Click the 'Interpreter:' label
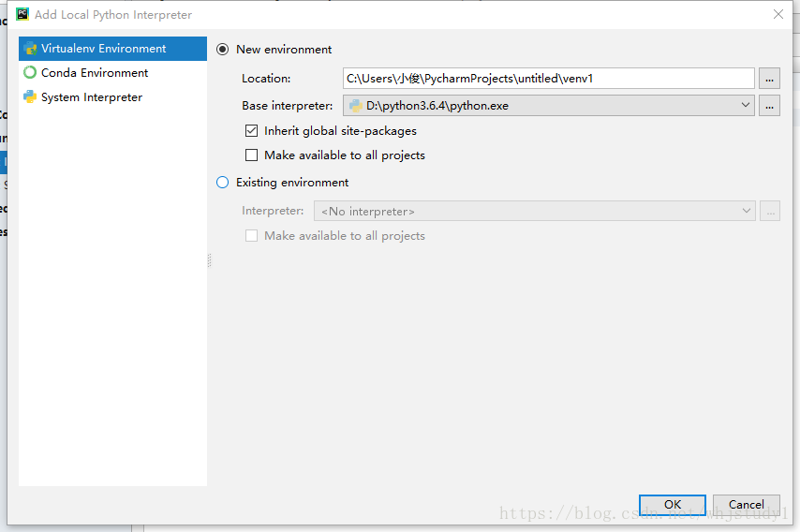Viewport: 800px width, 532px height. tap(273, 211)
